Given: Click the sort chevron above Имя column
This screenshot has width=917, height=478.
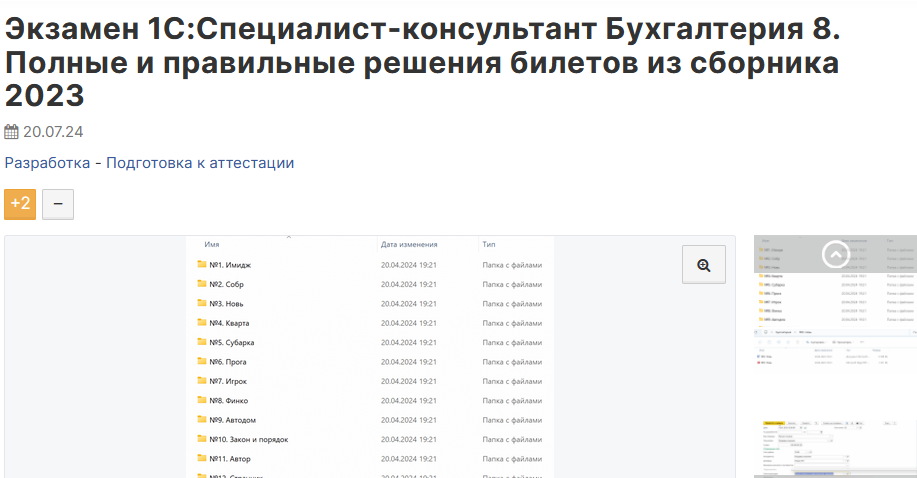Looking at the screenshot, I should pos(288,237).
